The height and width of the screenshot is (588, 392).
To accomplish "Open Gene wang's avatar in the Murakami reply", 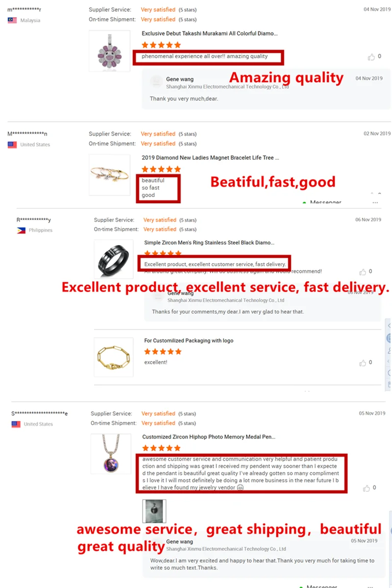I will (156, 82).
